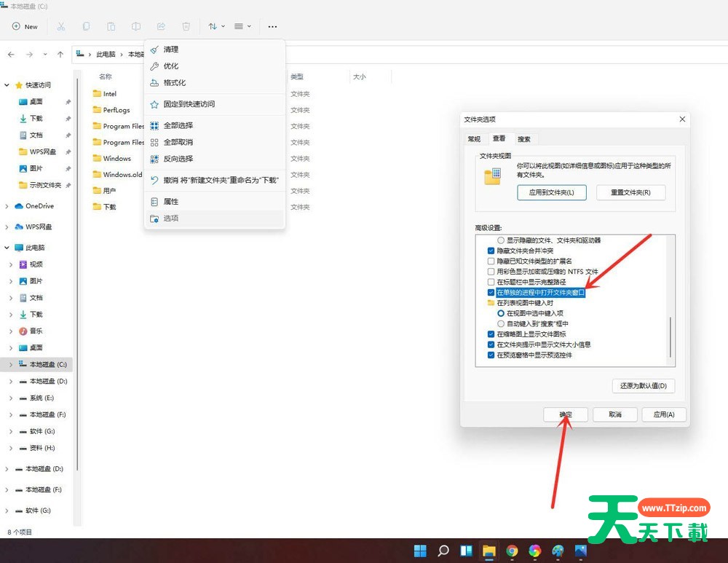The height and width of the screenshot is (563, 728).
Task: Enable 在标题栏中显示完整路径 checkbox
Action: [491, 282]
